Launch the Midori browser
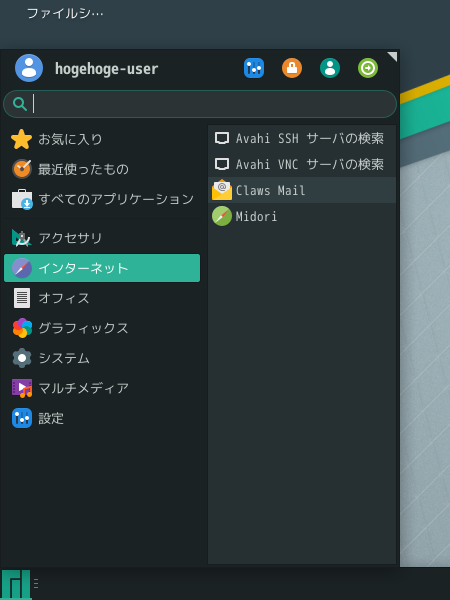450x600 pixels. (x=302, y=216)
